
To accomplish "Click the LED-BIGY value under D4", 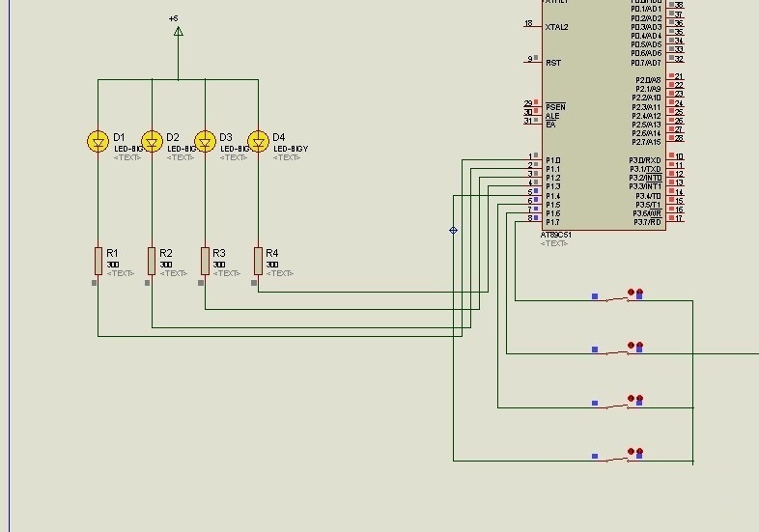I will pyautogui.click(x=291, y=149).
